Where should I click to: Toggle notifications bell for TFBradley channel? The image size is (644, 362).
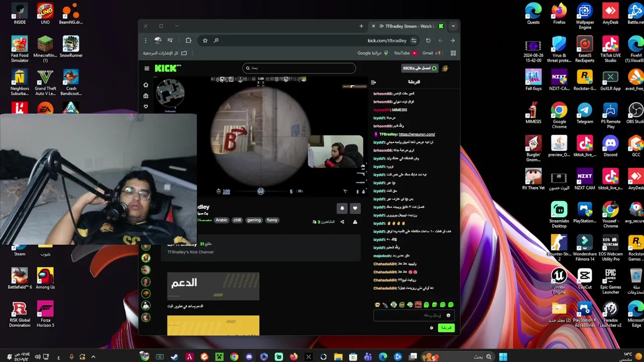(342, 208)
